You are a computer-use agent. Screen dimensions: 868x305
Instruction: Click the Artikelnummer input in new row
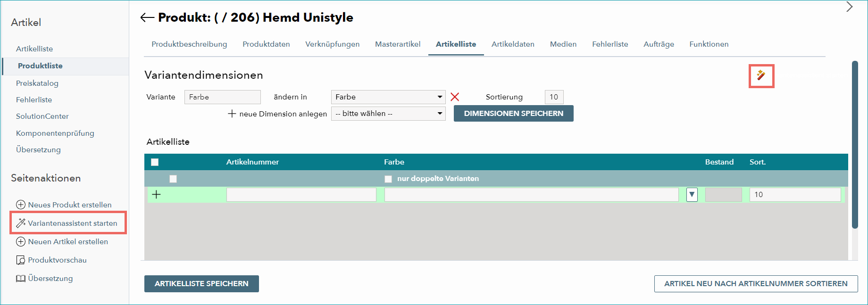click(x=301, y=195)
